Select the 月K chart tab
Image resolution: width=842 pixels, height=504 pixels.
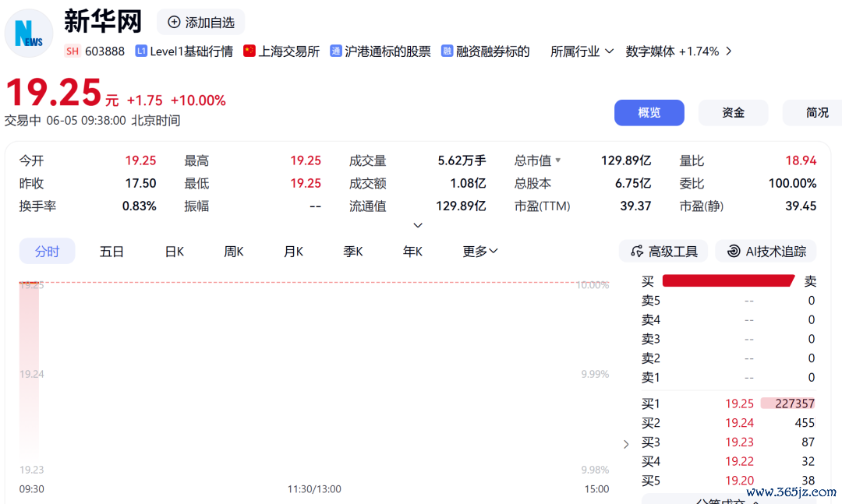coord(293,251)
